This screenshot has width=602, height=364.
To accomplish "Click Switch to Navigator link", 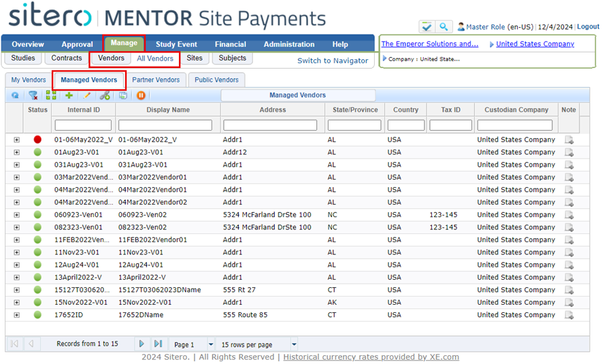I will pyautogui.click(x=333, y=61).
